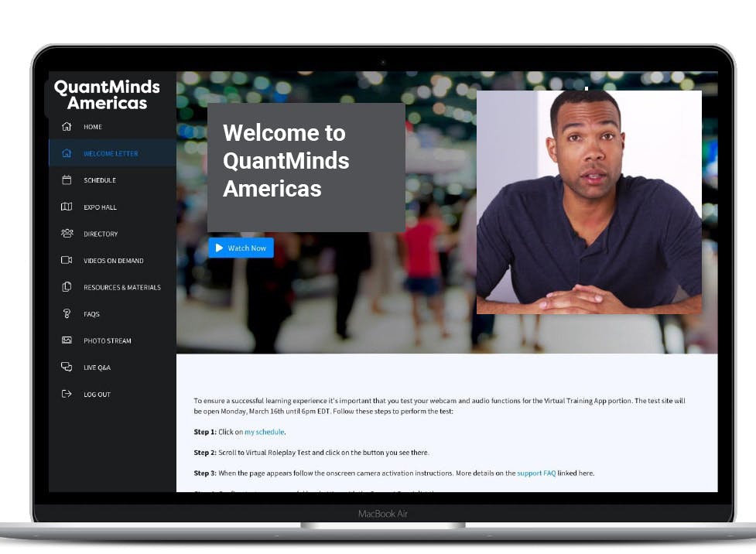Click the 'Step 3:' text
This screenshot has height=554, width=756.
(x=205, y=474)
